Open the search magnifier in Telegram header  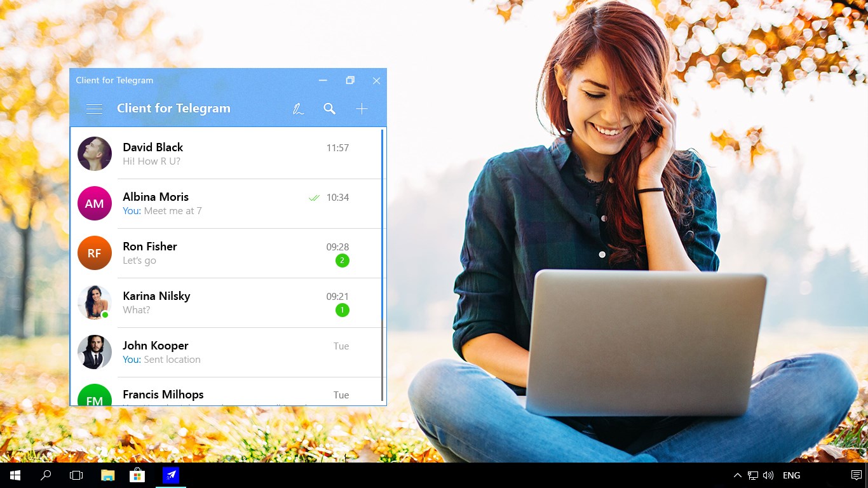click(329, 109)
